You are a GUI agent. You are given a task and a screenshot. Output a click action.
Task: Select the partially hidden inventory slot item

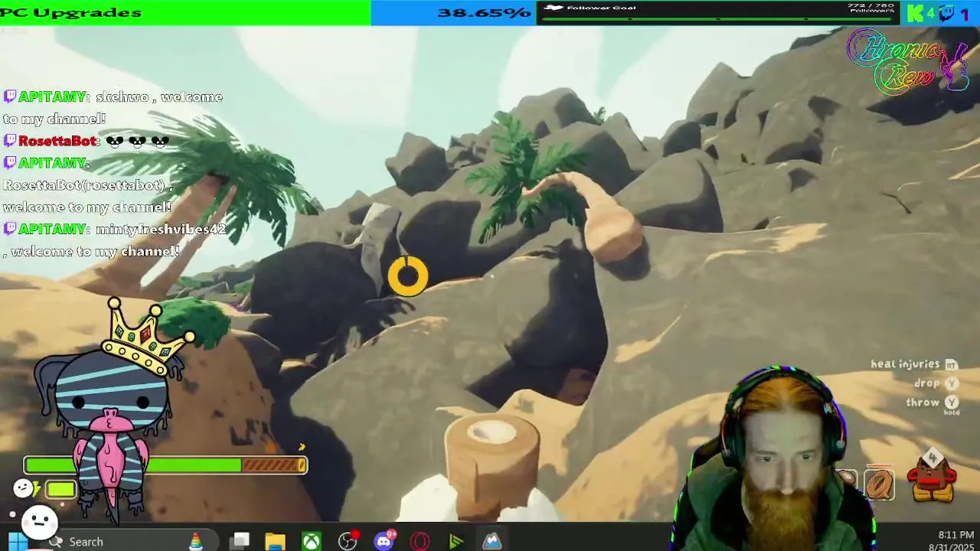click(x=847, y=480)
